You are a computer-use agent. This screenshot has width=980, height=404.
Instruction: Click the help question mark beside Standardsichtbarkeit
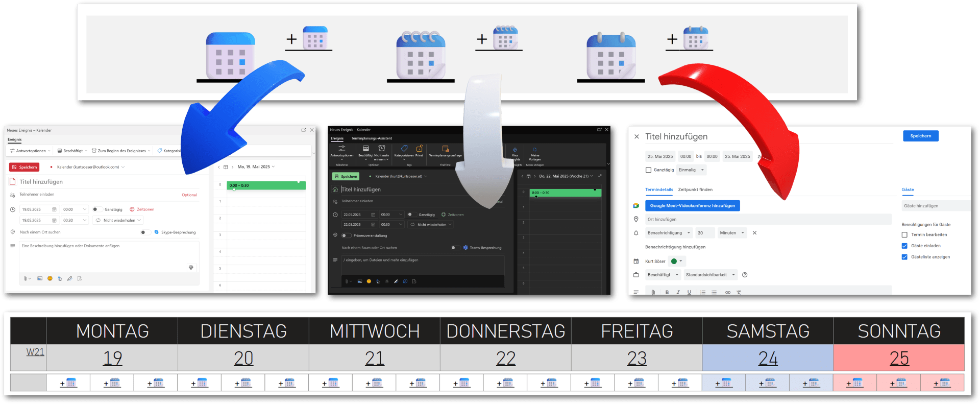point(745,275)
